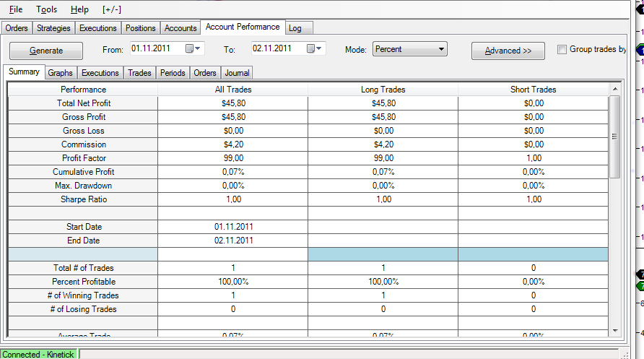
Task: Click the table scrollbar up arrow
Action: (615, 89)
